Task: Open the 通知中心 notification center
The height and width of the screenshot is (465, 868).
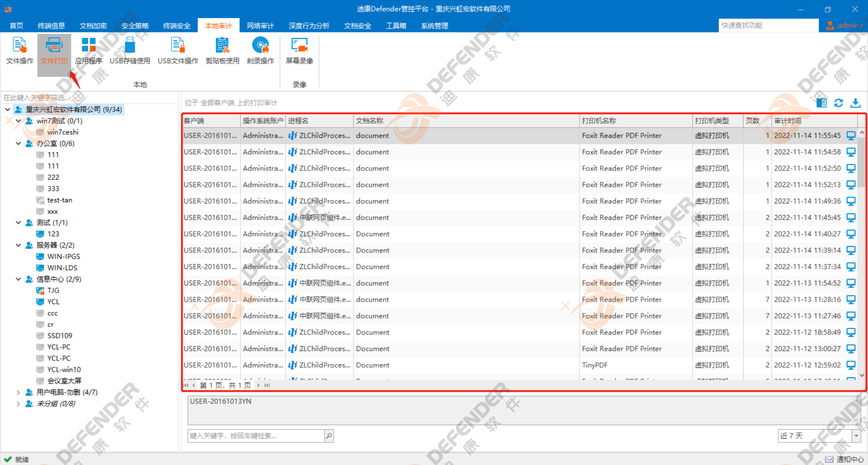Action: pos(844,459)
